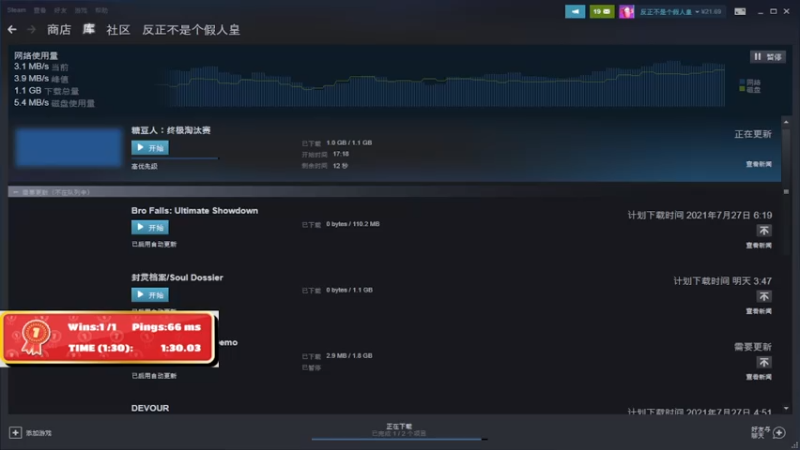
Task: Expand the account name dropdown
Action: pyautogui.click(x=697, y=12)
